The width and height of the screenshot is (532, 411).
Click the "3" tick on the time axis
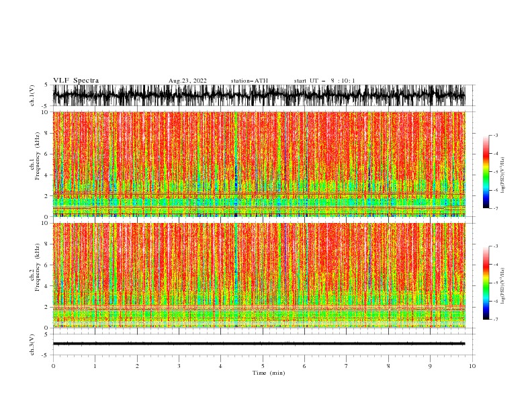click(179, 366)
